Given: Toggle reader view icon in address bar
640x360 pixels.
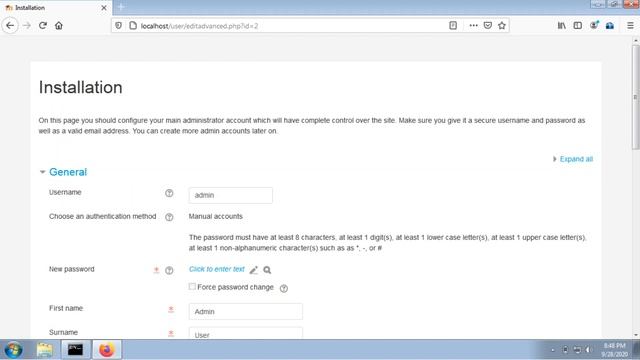Looking at the screenshot, I should tap(453, 25).
